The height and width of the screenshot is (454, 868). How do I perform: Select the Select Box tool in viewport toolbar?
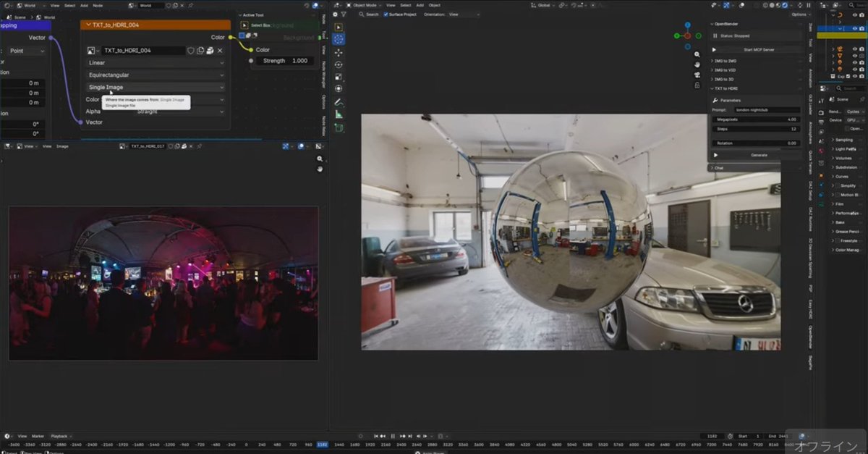339,28
